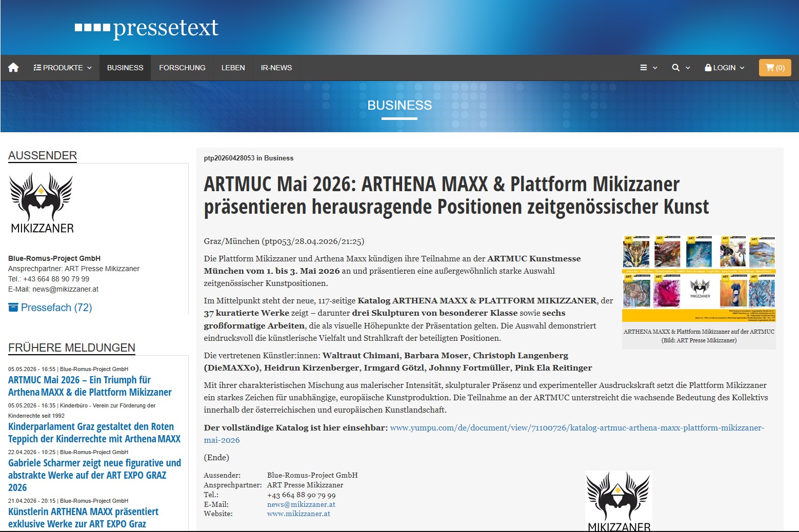799x532 pixels.
Task: Click sidebar phone number +43 664 88 90 79 99
Action: tap(49, 279)
